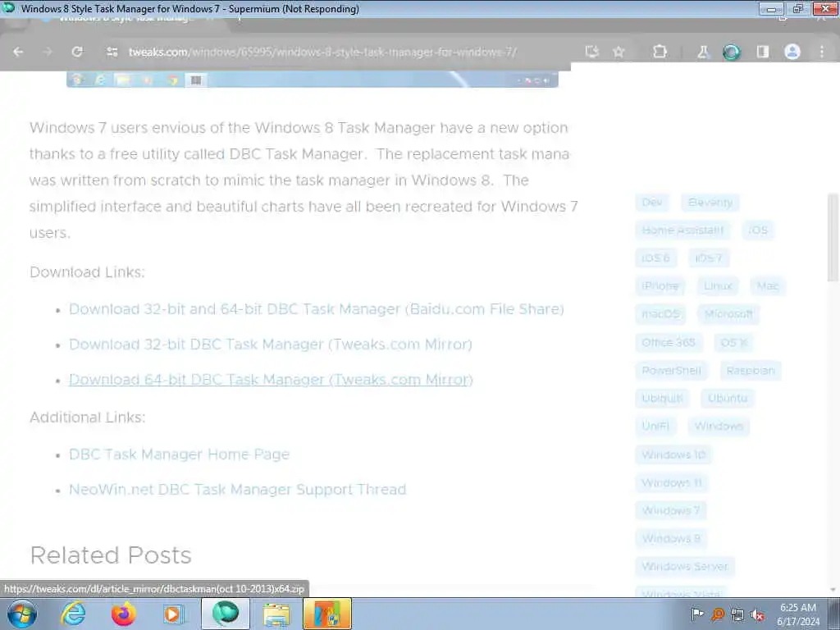Go back using browser back arrow

coord(18,52)
